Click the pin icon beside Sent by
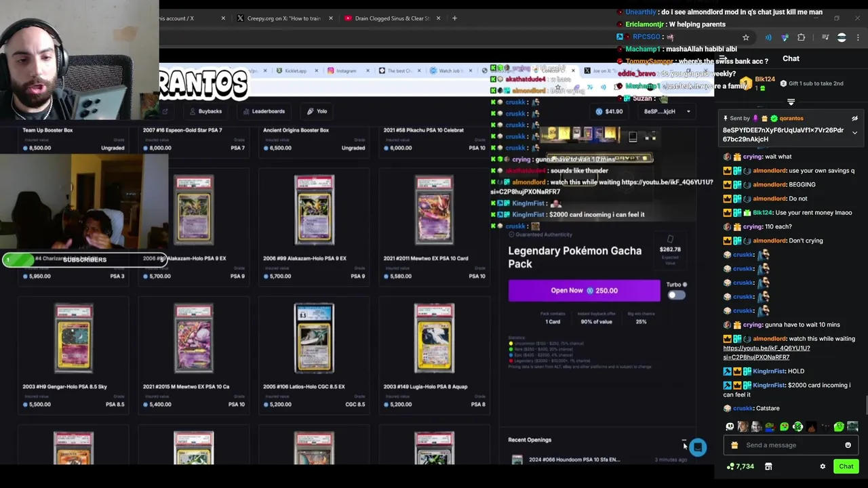Image resolution: width=868 pixels, height=488 pixels. pos(725,119)
